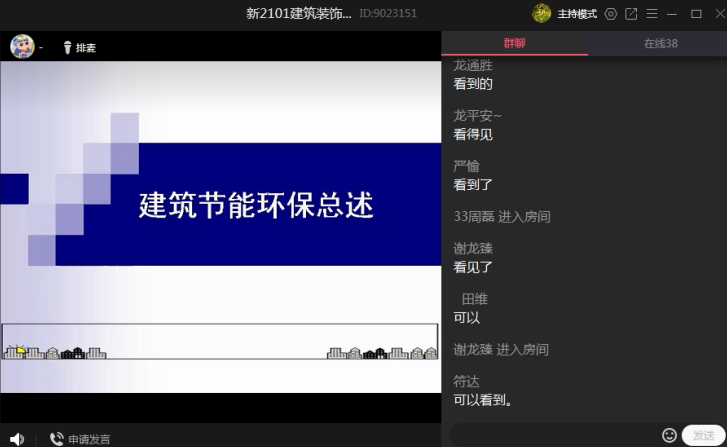727x447 pixels.
Task: Click 申请发言 request to speak
Action: coord(80,439)
